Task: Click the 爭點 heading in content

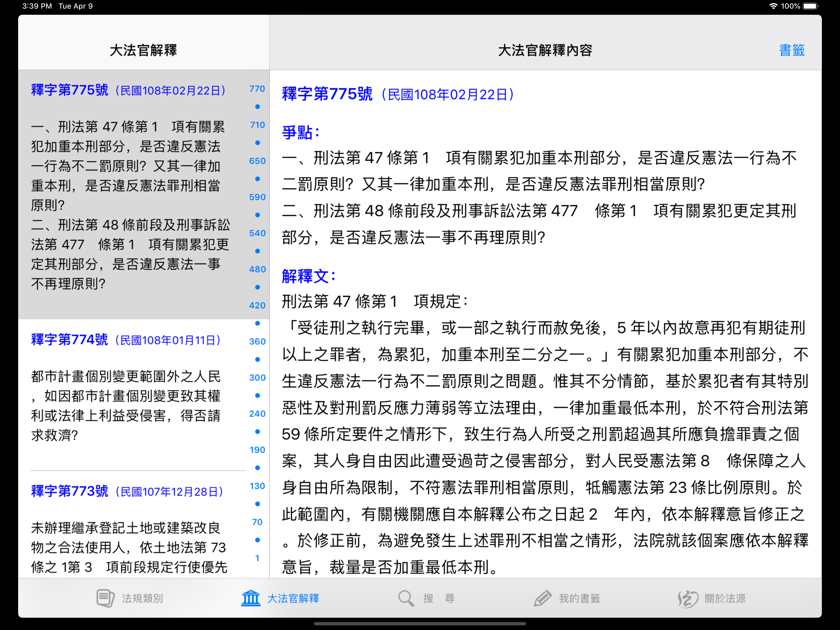Action: click(x=301, y=133)
